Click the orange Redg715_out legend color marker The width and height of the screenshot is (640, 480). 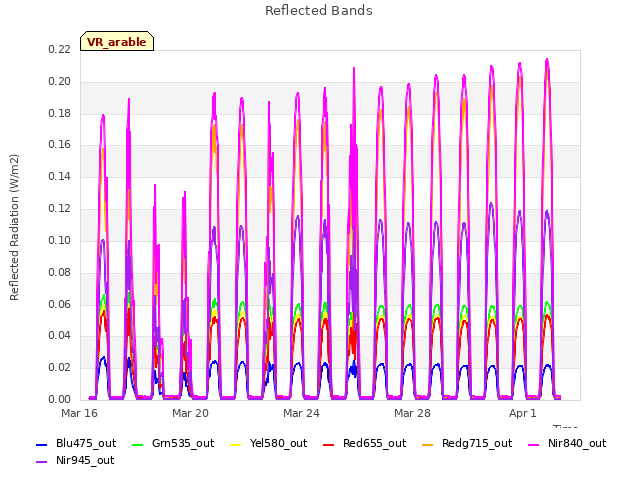point(428,445)
